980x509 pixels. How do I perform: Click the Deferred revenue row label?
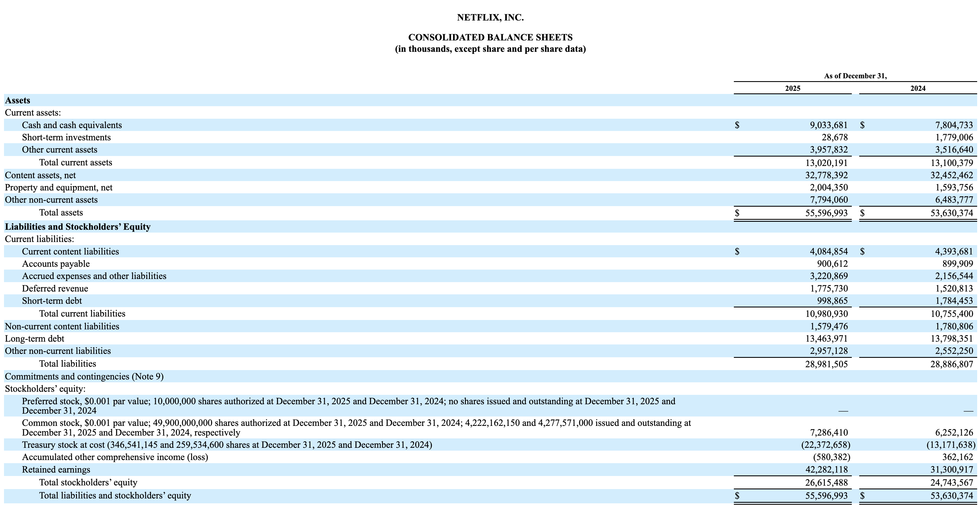pyautogui.click(x=55, y=289)
